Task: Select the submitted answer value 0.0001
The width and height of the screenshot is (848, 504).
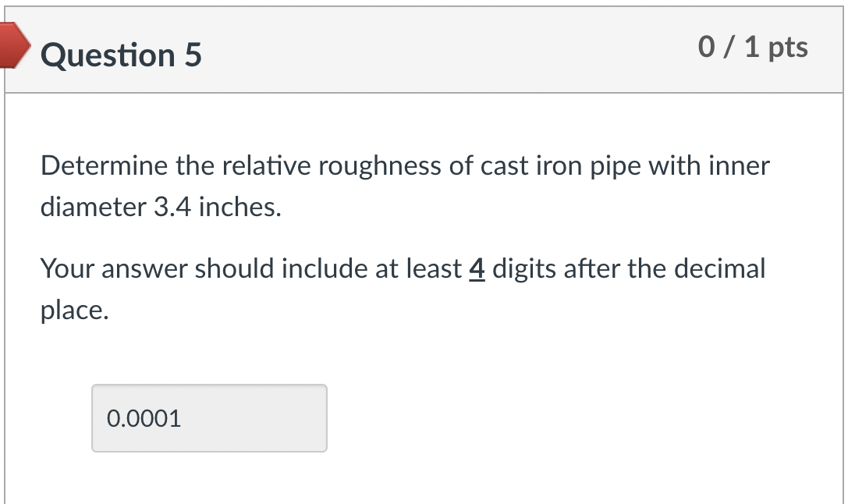Action: click(143, 418)
